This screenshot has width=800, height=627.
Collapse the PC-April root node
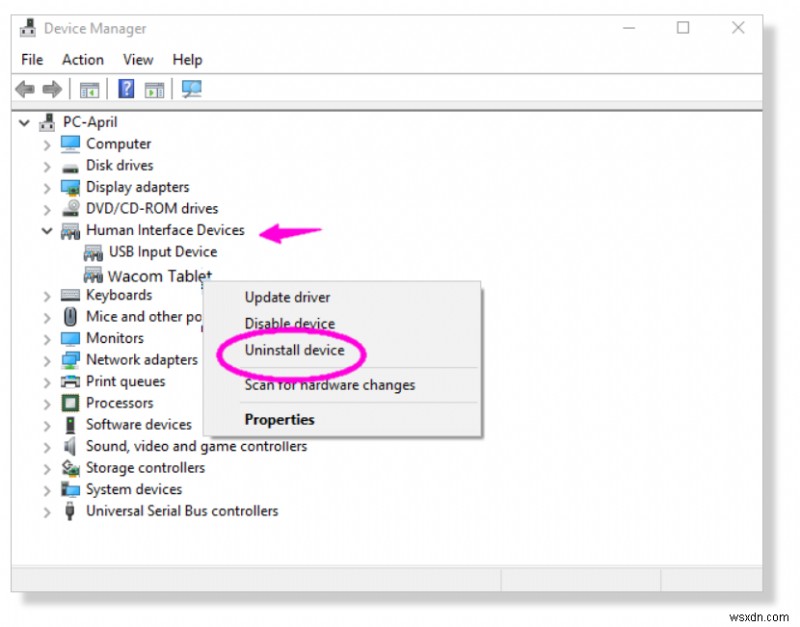(24, 121)
